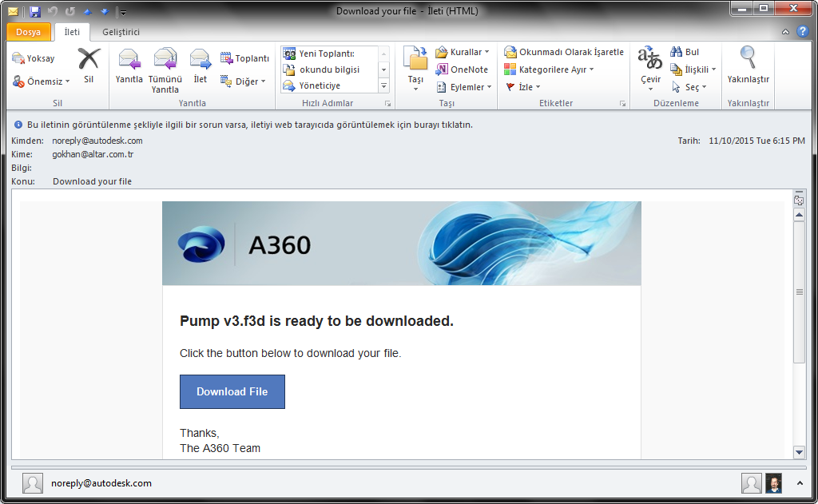This screenshot has width=818, height=504.
Task: Click the Download File button
Action: 232,392
